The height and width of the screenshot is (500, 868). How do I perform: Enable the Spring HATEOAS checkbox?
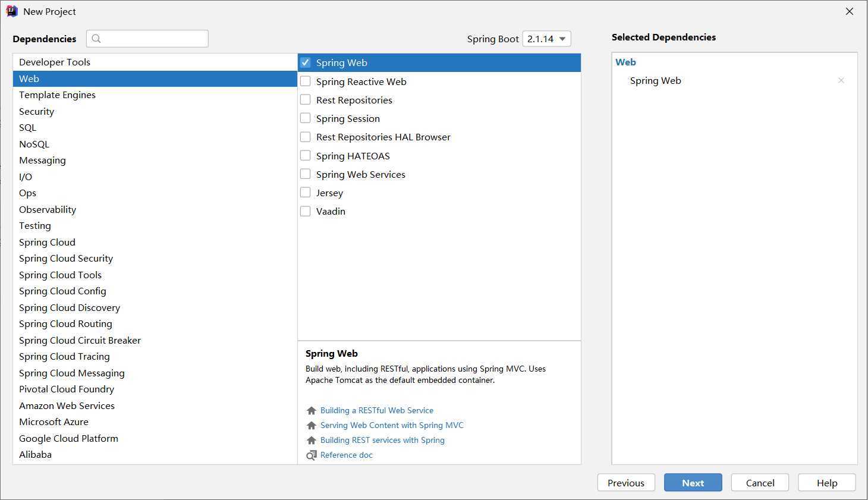[306, 156]
